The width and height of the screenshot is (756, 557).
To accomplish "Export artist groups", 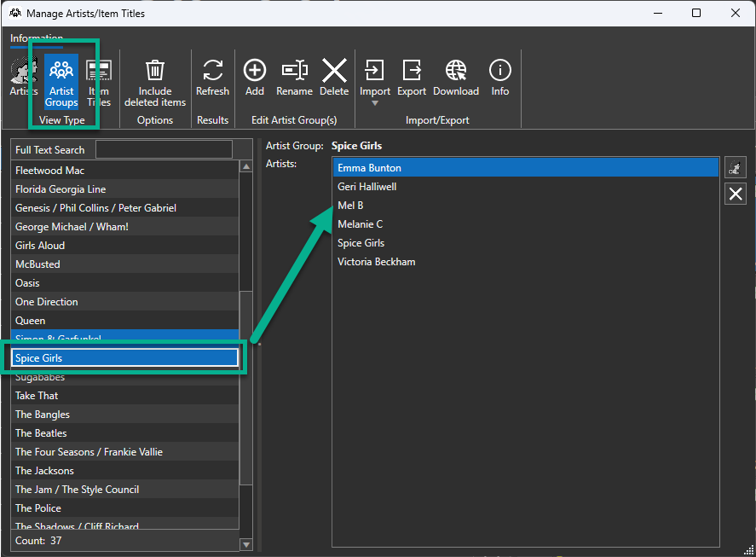I will tap(412, 78).
